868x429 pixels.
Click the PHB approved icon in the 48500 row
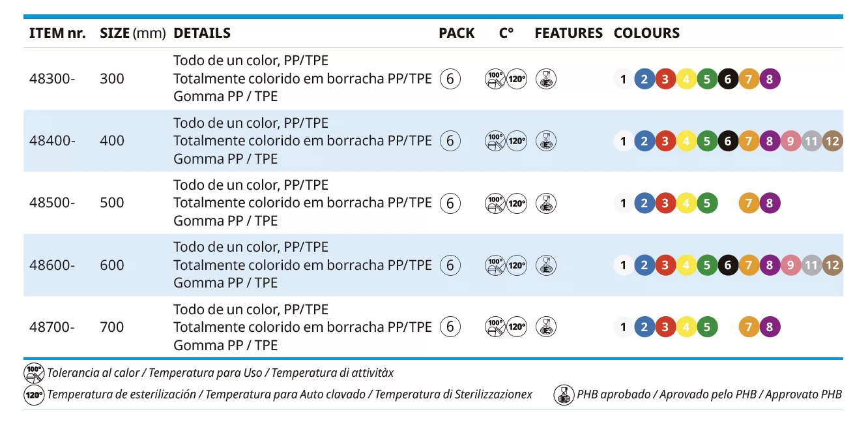[x=546, y=203]
